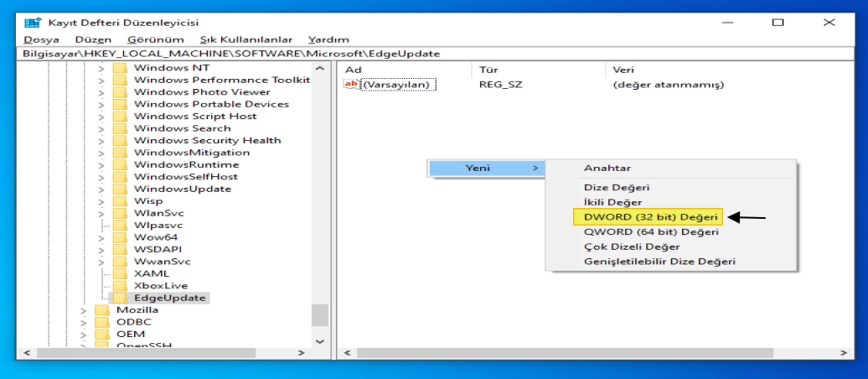Click the XAML folder icon
The image size is (868, 379).
click(120, 273)
